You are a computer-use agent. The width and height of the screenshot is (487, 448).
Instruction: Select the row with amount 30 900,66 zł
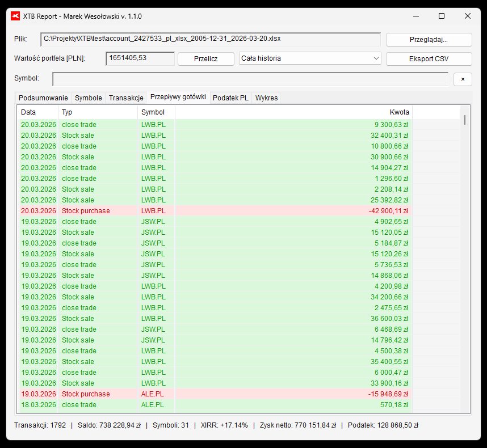[x=215, y=157]
